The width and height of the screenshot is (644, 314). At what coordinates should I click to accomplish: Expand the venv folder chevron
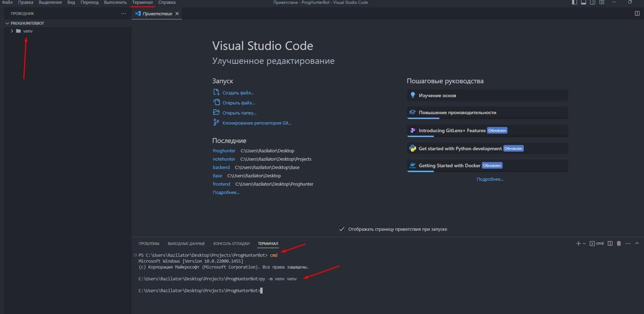(12, 31)
